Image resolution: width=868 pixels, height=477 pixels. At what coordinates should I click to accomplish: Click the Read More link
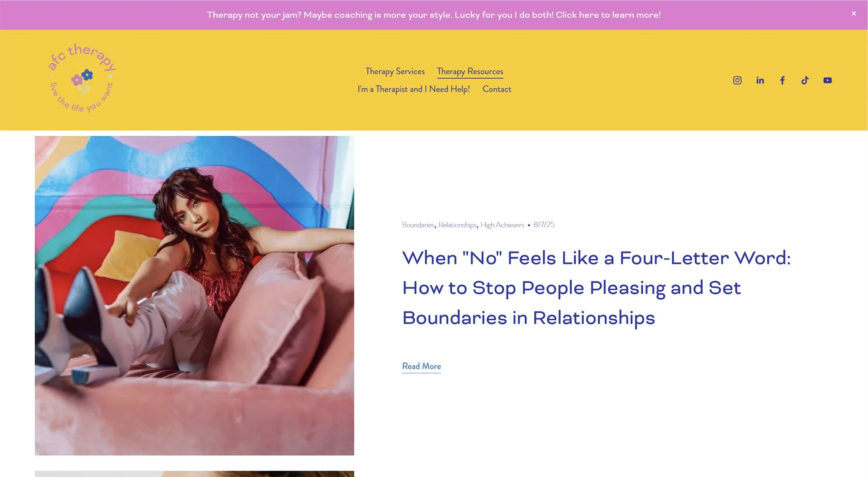click(421, 366)
